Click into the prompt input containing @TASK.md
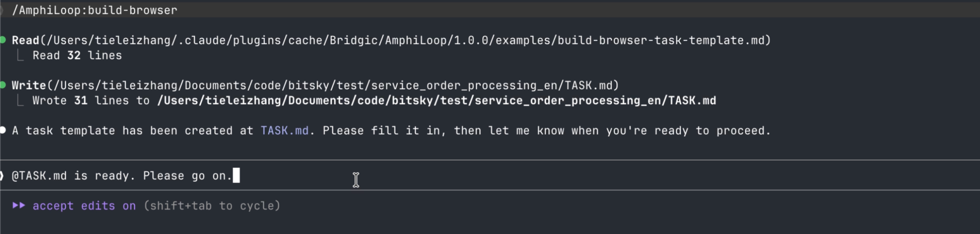Screen dimensions: 980x234 pyautogui.click(x=490, y=176)
